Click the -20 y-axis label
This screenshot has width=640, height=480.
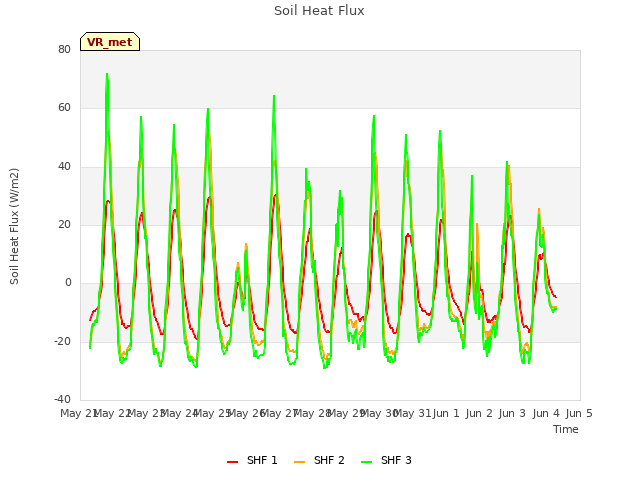point(62,341)
